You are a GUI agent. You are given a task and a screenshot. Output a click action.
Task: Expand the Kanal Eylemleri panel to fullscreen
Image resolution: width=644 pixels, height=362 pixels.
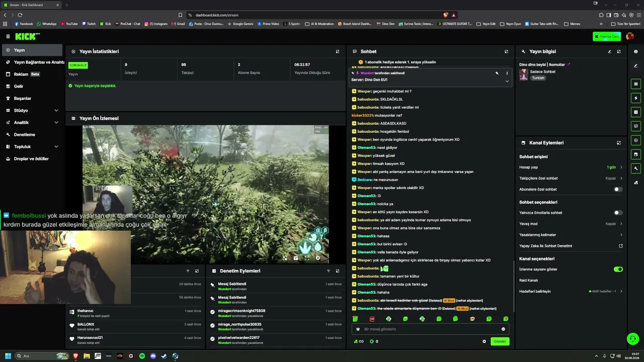tap(619, 143)
